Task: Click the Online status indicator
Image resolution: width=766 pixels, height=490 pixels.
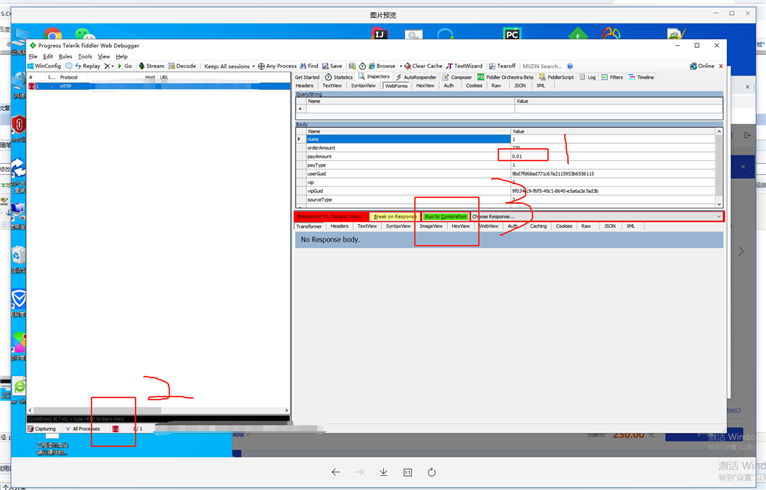Action: tap(702, 66)
